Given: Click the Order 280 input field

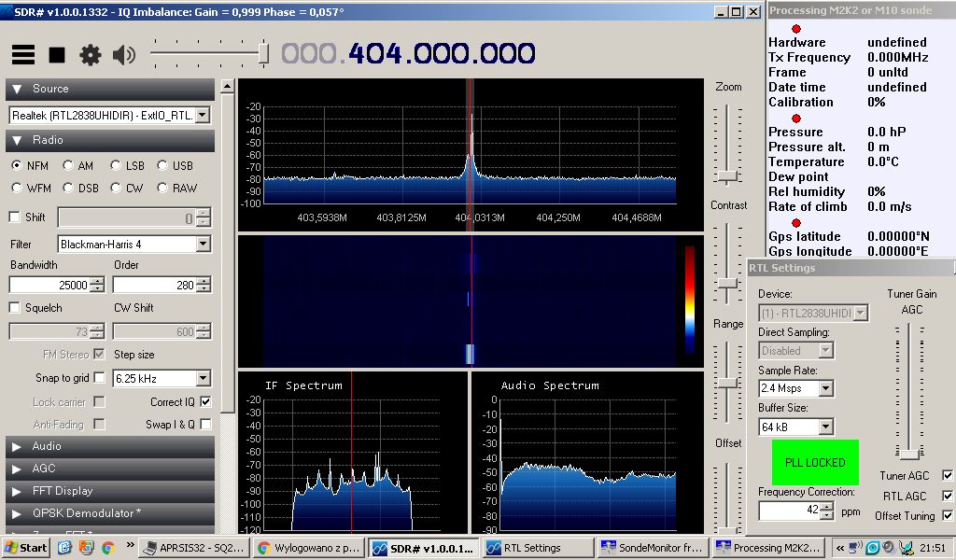Looking at the screenshot, I should [x=155, y=285].
